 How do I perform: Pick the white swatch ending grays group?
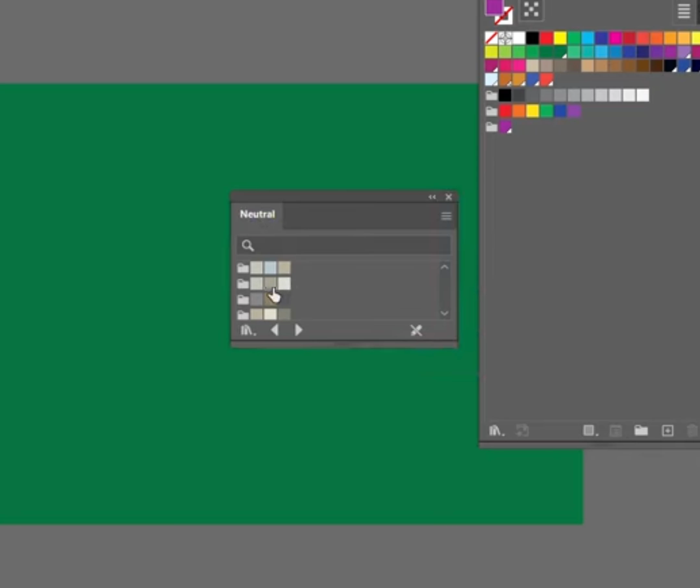(643, 96)
